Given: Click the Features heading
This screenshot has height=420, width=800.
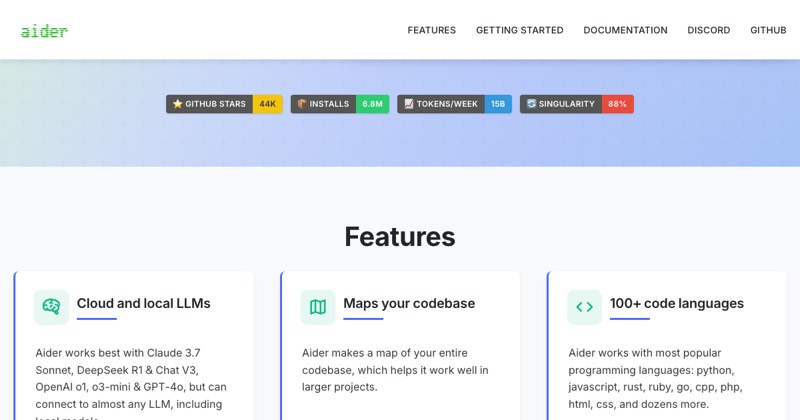Looking at the screenshot, I should click(x=400, y=237).
